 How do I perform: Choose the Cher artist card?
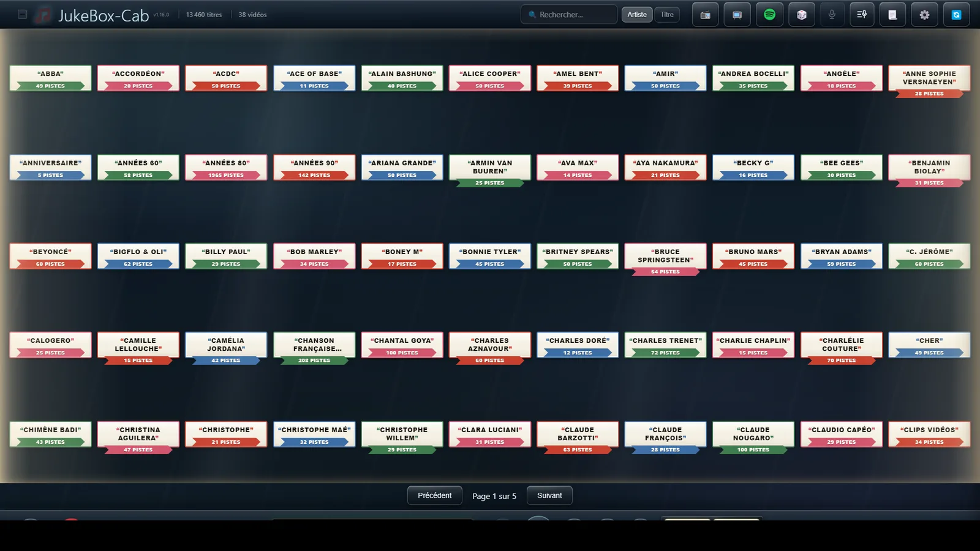coord(929,345)
